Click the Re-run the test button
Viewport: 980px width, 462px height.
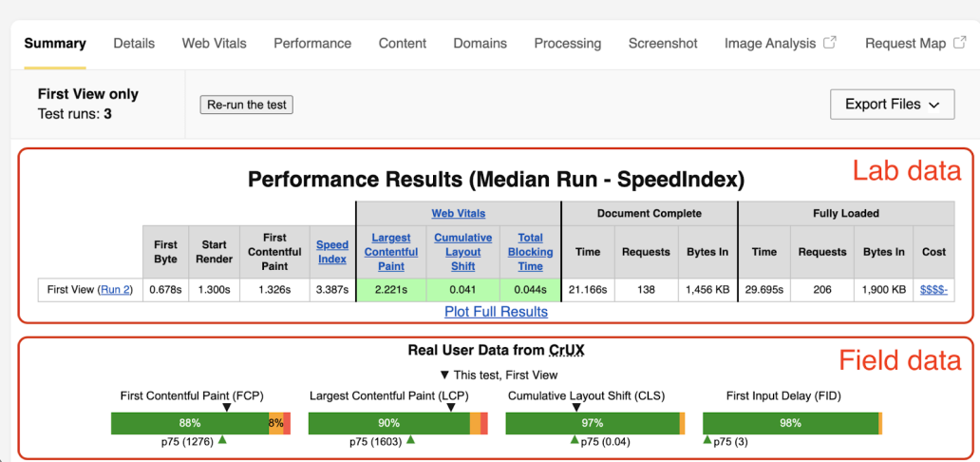247,105
